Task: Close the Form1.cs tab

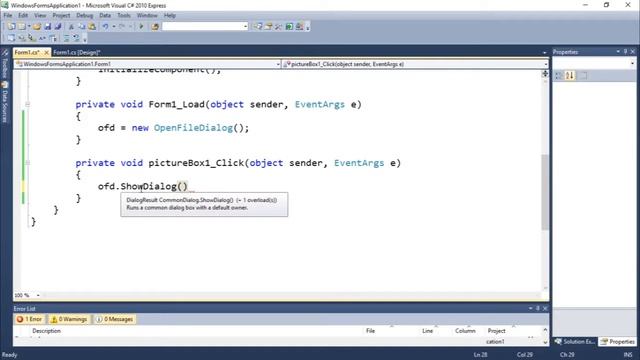Action: click(46, 53)
